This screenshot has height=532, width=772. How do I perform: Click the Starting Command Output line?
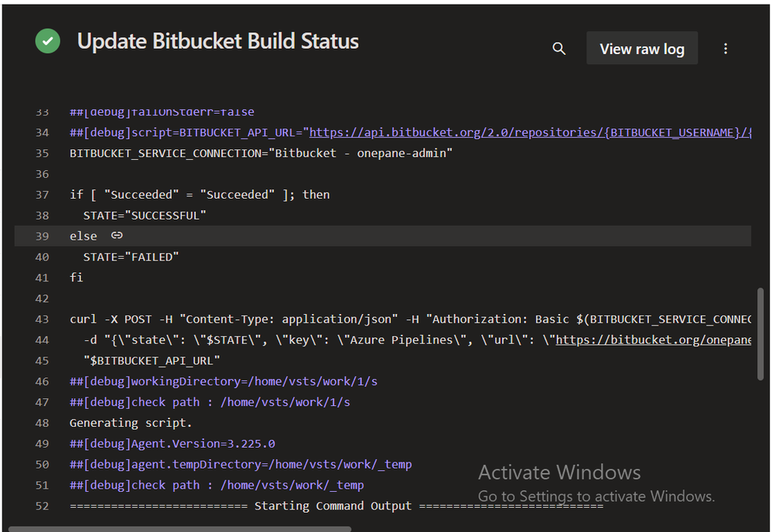click(336, 506)
